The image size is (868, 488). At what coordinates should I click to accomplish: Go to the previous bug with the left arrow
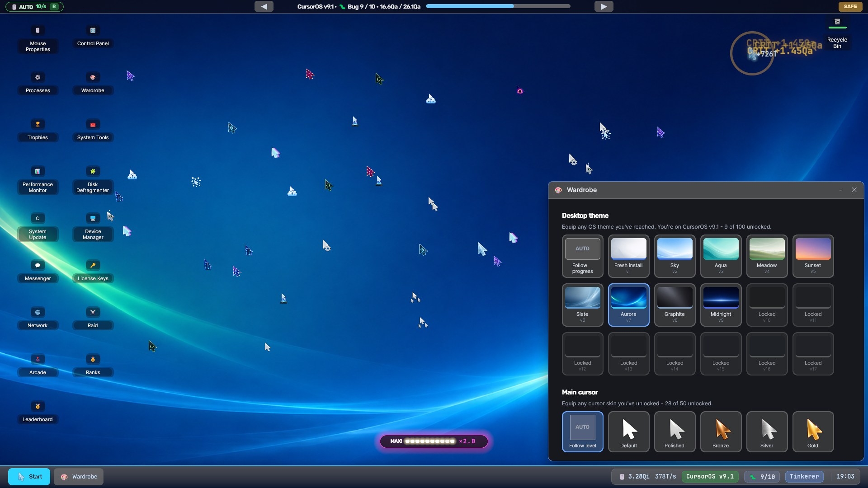(x=264, y=6)
